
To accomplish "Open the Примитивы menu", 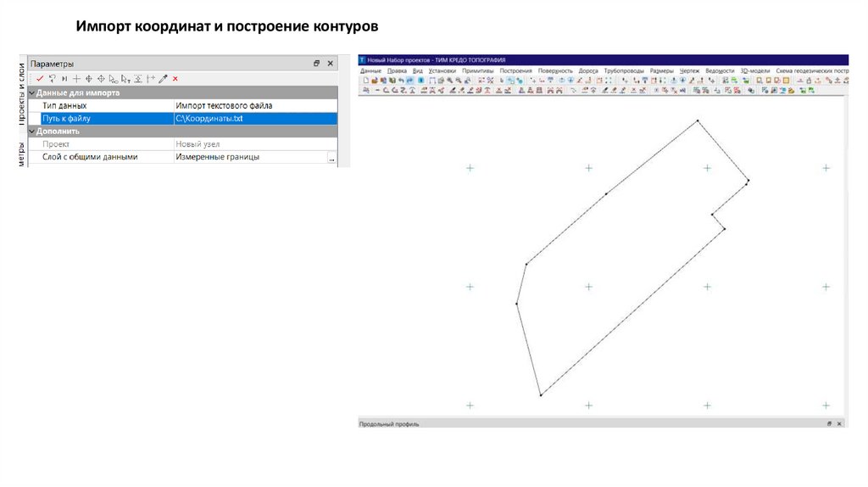I will click(477, 71).
